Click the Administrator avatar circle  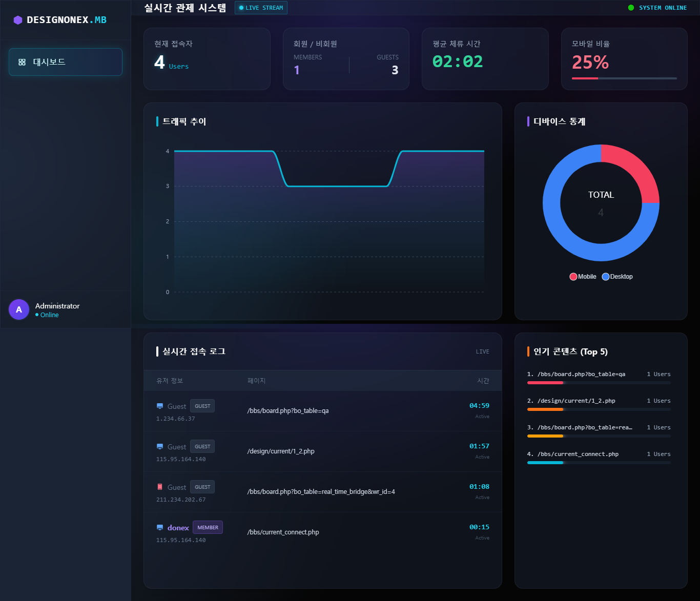coord(19,309)
